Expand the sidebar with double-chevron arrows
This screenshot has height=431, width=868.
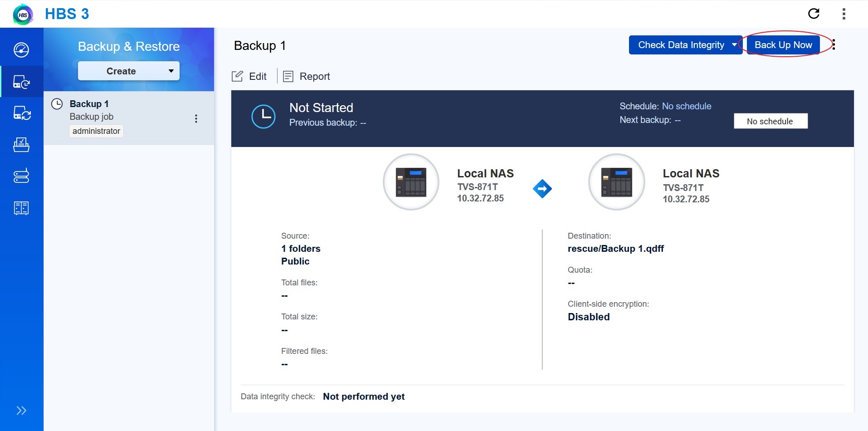(x=21, y=411)
